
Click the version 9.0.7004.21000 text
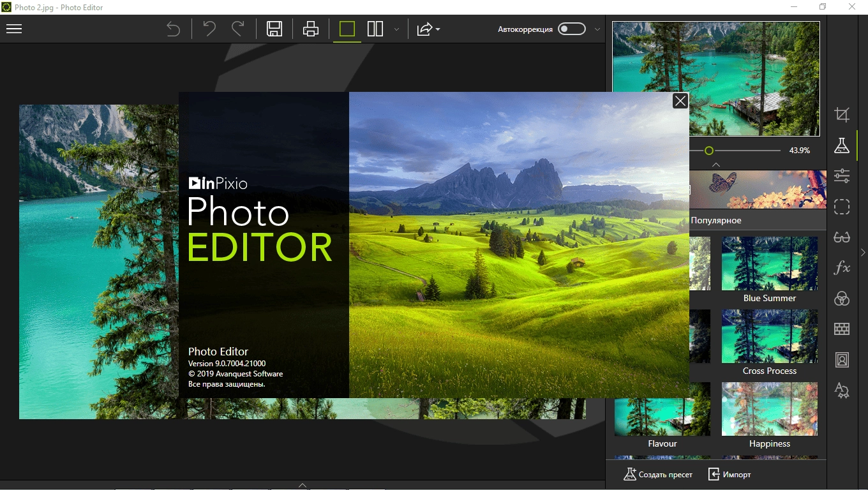[227, 364]
